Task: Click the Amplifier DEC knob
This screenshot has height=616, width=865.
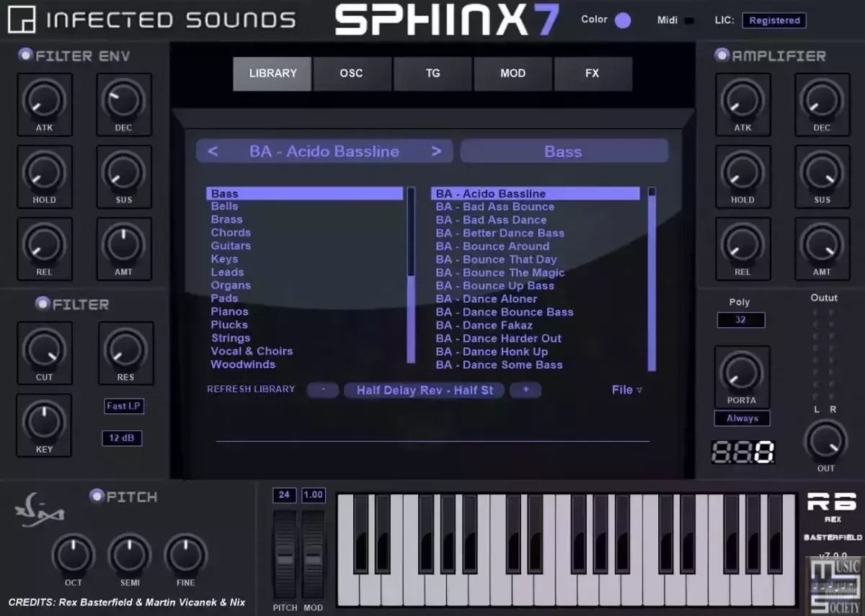Action: point(822,99)
